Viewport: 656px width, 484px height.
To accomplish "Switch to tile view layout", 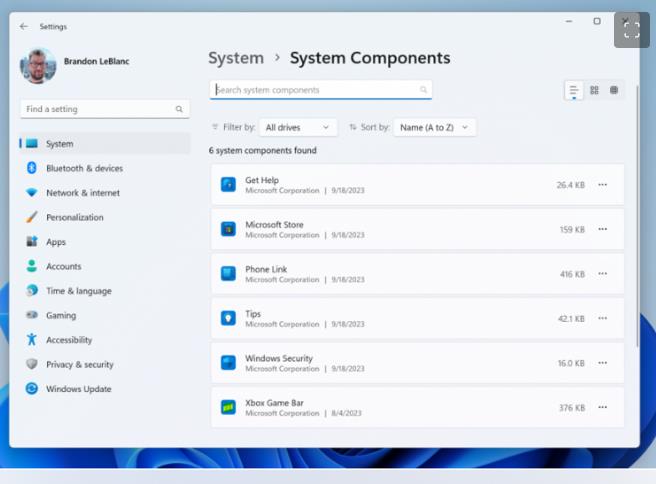I will point(614,90).
